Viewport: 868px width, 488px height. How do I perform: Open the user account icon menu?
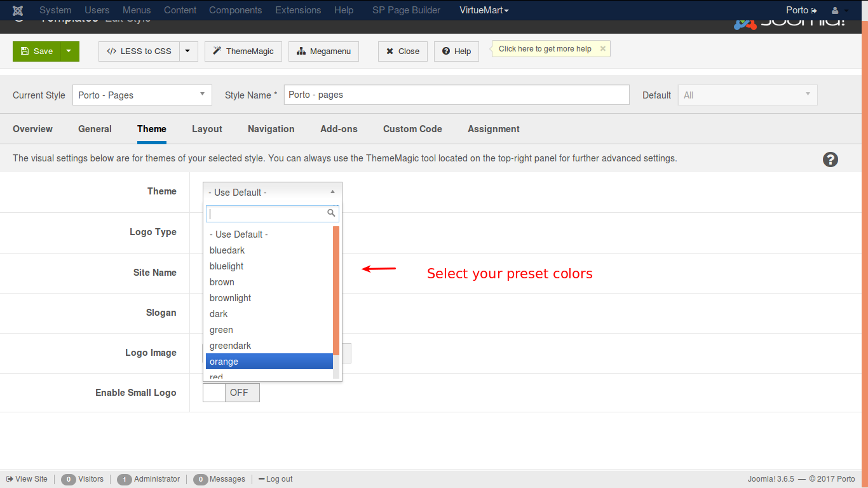click(839, 10)
